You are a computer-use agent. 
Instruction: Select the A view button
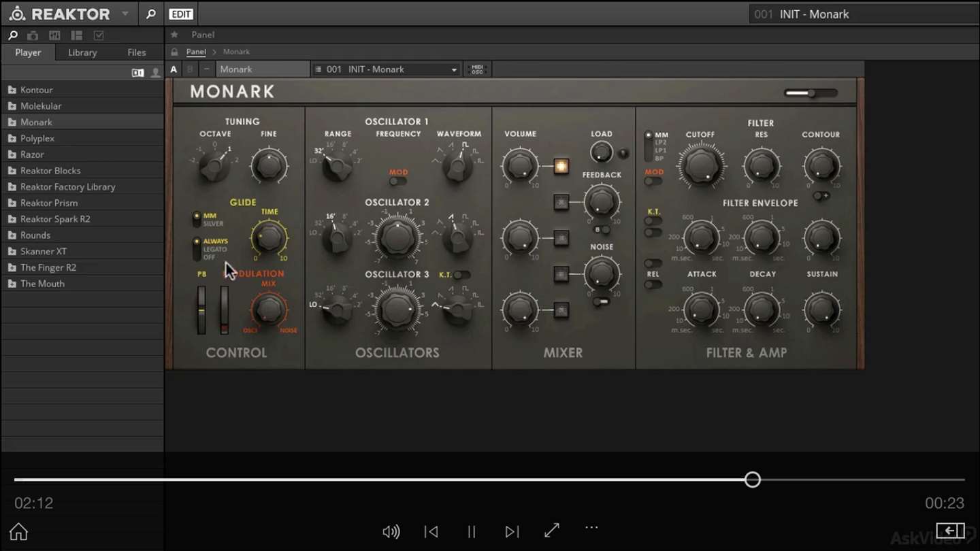tap(174, 69)
